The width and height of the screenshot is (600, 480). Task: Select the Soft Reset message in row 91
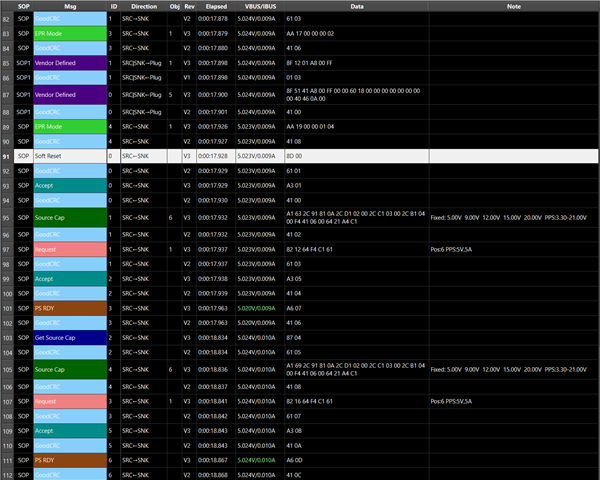[x=70, y=156]
